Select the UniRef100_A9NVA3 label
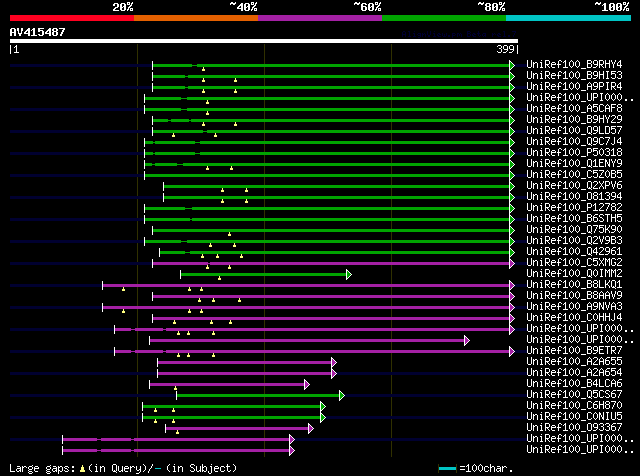 pyautogui.click(x=574, y=307)
